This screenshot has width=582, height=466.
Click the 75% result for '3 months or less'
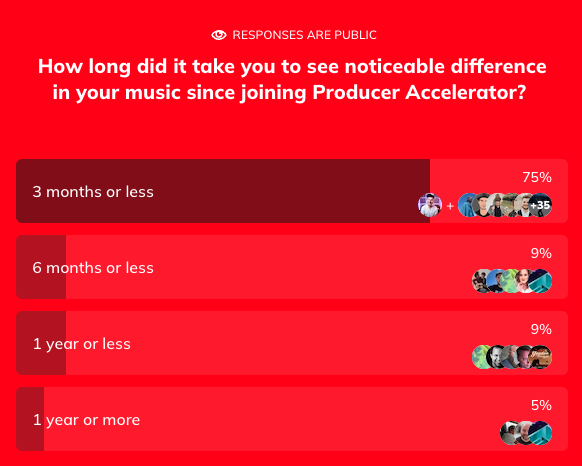(x=537, y=177)
